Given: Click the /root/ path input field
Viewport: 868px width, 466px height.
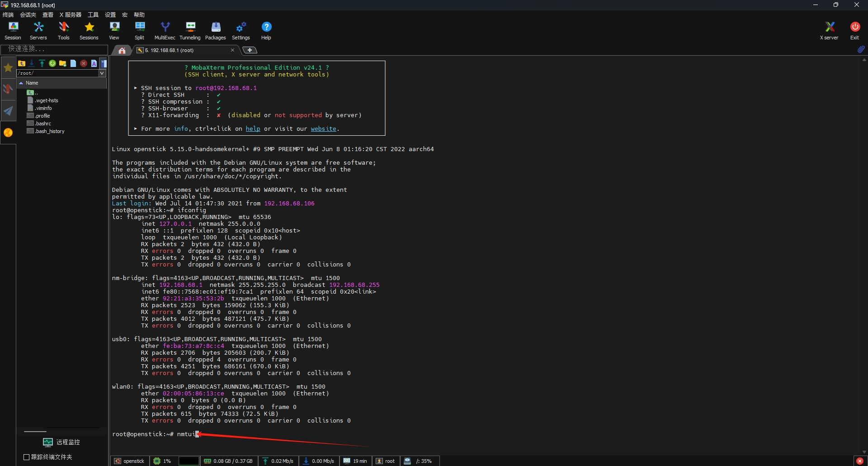Looking at the screenshot, I should (57, 73).
